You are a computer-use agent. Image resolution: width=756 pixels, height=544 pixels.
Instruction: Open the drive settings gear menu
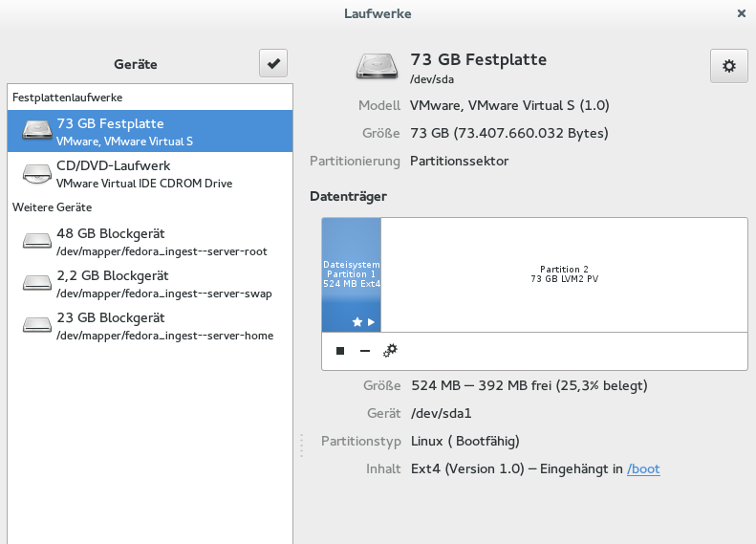728,66
